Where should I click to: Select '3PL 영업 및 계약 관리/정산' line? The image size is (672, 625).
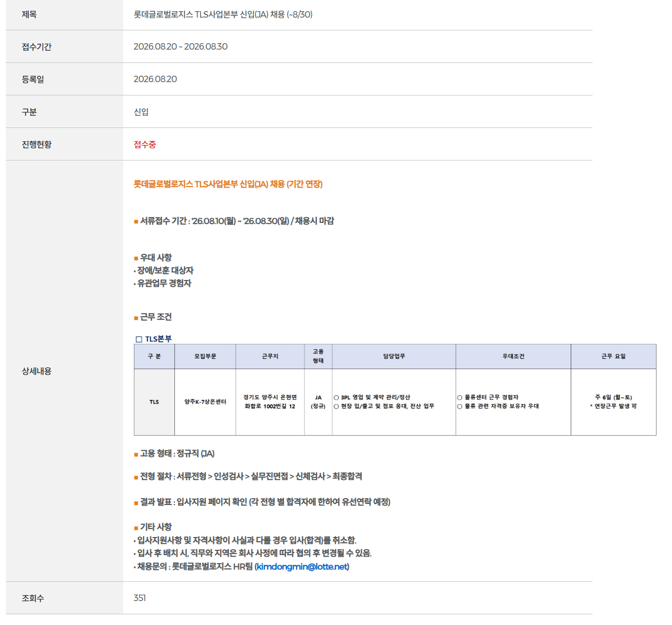[x=372, y=397]
